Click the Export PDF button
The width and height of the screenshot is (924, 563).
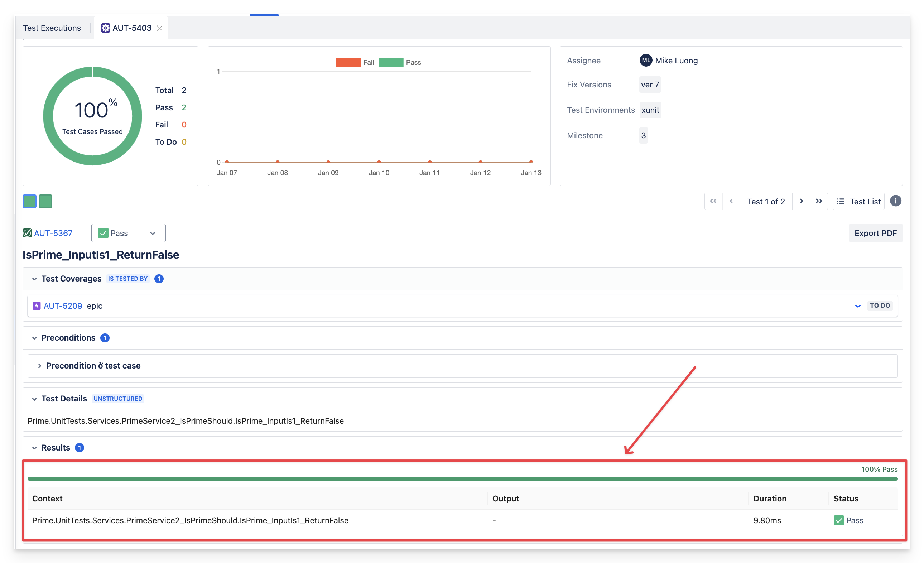876,233
